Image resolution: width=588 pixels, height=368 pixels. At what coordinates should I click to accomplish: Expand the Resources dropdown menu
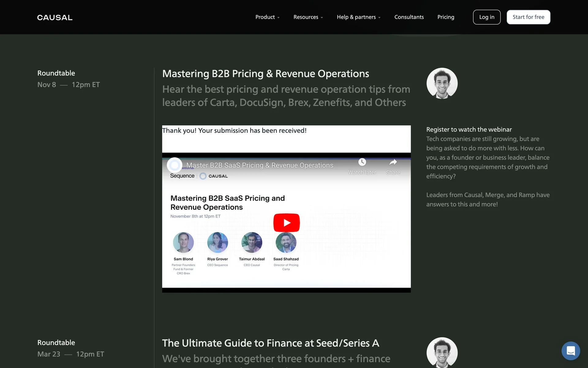pyautogui.click(x=308, y=17)
